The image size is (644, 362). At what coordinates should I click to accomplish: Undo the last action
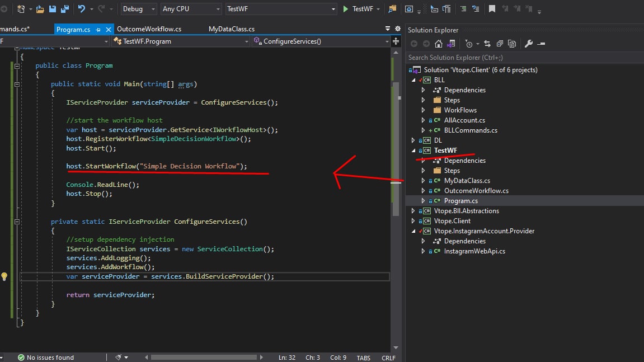coord(81,8)
